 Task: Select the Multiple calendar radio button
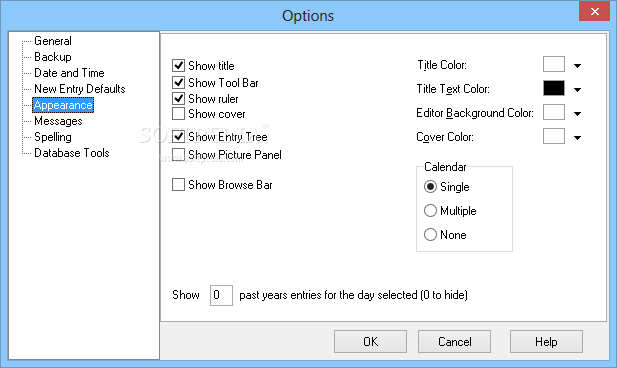click(x=430, y=211)
